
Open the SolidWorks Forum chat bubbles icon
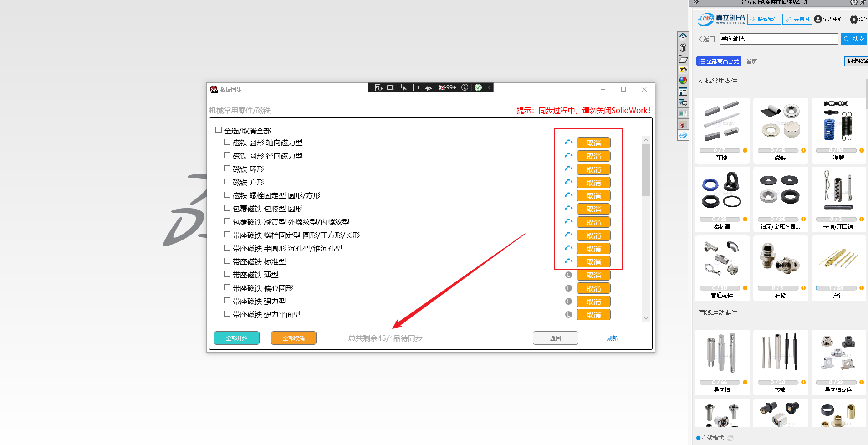pos(683,102)
